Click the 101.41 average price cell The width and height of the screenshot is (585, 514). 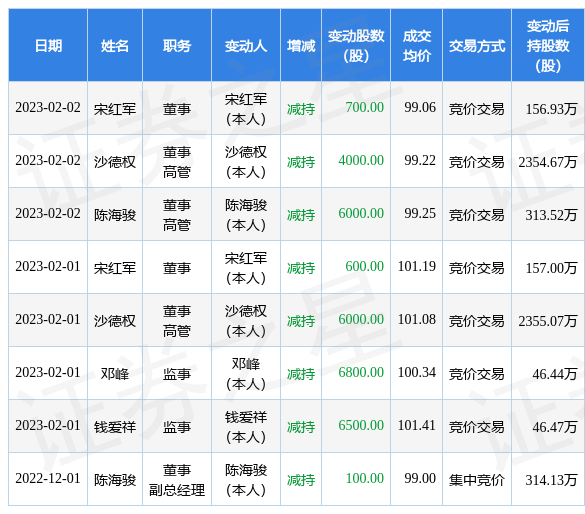click(417, 425)
